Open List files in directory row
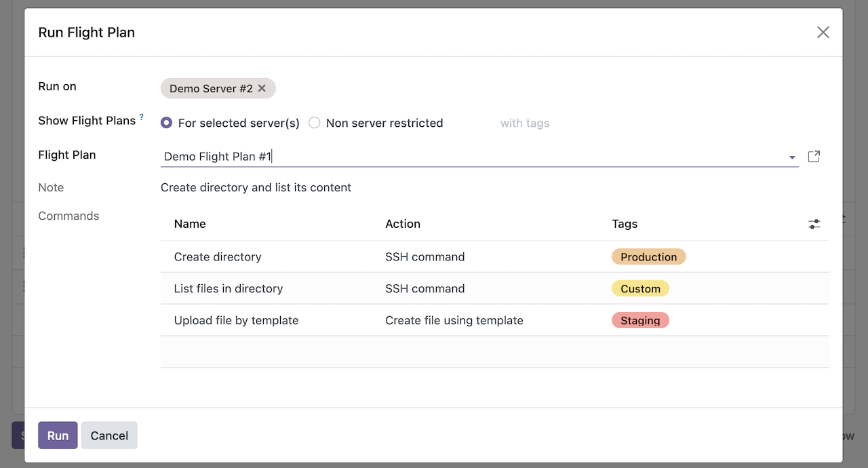The image size is (868, 468). [229, 289]
